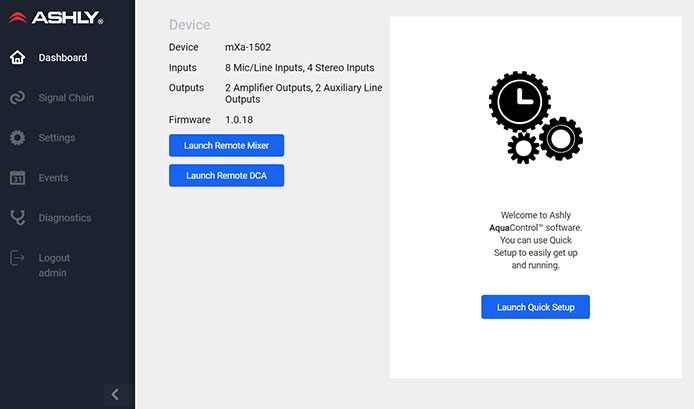Click the Signal Chain link icon

point(17,98)
